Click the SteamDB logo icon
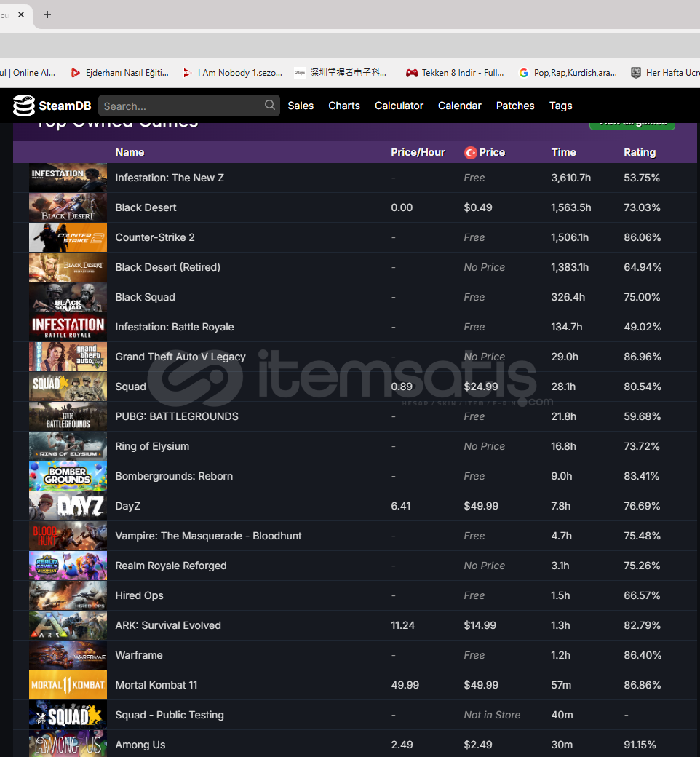 pos(24,106)
